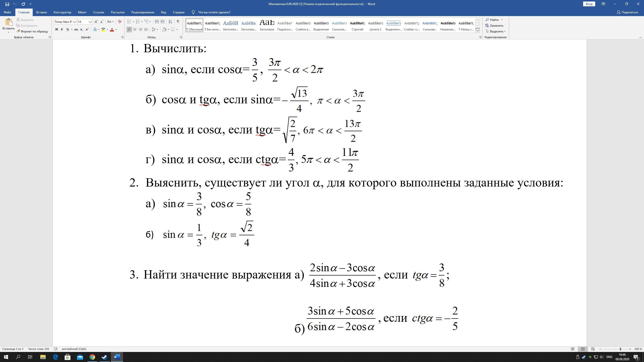This screenshot has width=644, height=362.
Task: Open the change case (Aa) dropdown
Action: [110, 22]
